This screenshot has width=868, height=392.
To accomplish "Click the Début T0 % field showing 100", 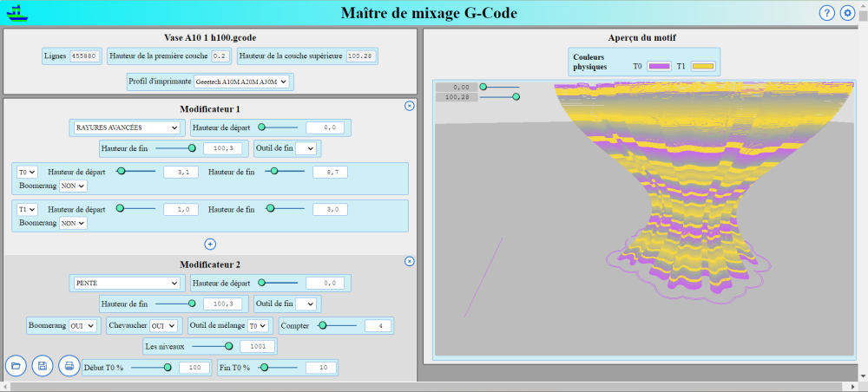I will [x=194, y=368].
